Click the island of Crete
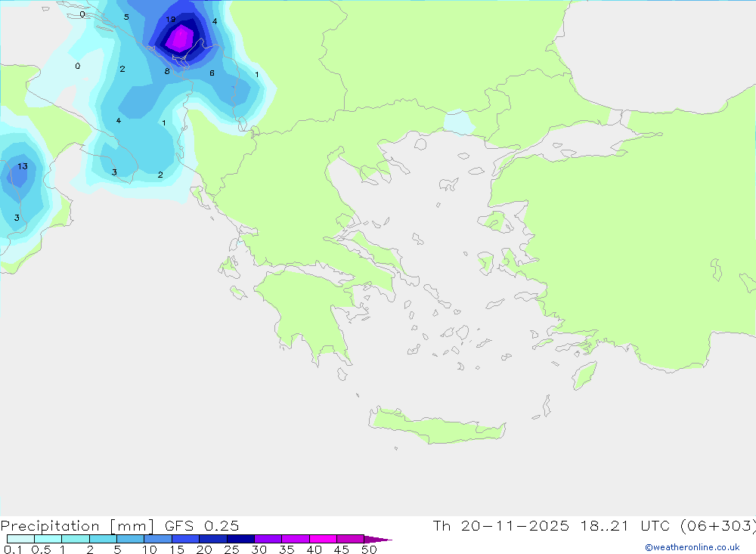 436,426
